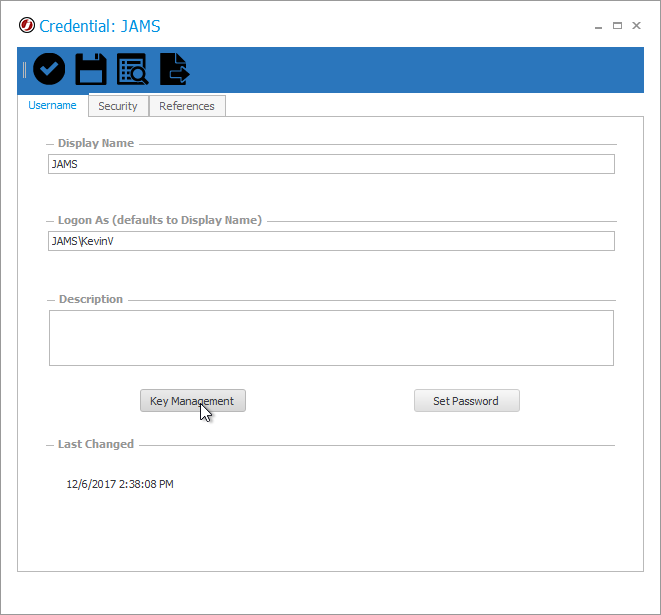Viewport: 661px width, 615px height.
Task: Open the audit/history search icon in toolbar
Action: coord(132,69)
